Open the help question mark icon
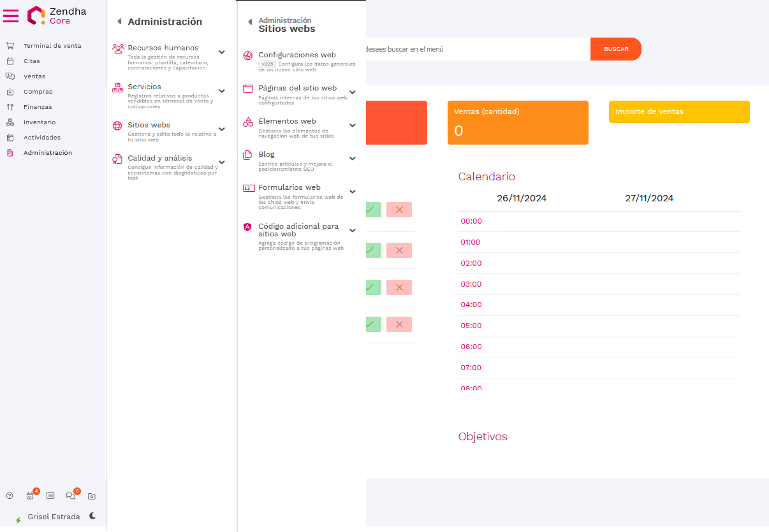The width and height of the screenshot is (769, 532). pos(10,496)
